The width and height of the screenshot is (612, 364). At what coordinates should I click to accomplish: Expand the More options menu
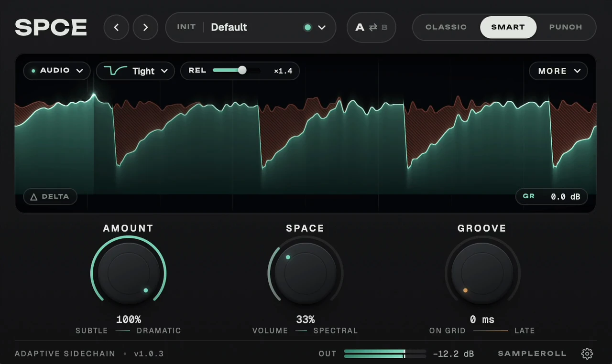[558, 71]
